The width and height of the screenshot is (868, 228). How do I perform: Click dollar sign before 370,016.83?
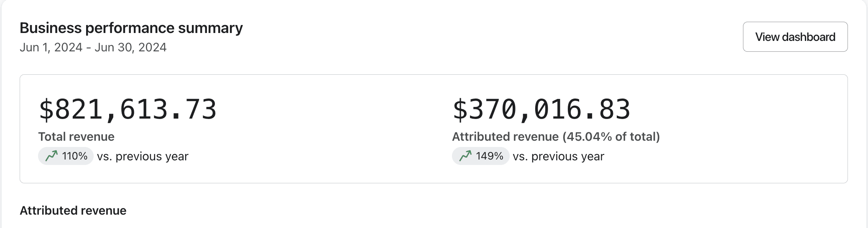click(x=460, y=109)
